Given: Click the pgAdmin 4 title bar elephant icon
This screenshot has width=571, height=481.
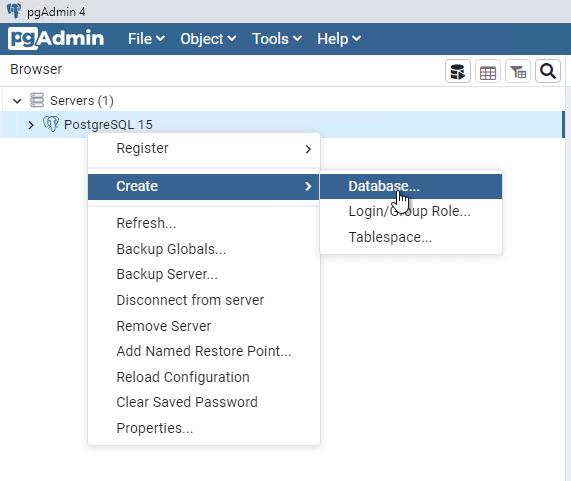Looking at the screenshot, I should click(x=14, y=11).
